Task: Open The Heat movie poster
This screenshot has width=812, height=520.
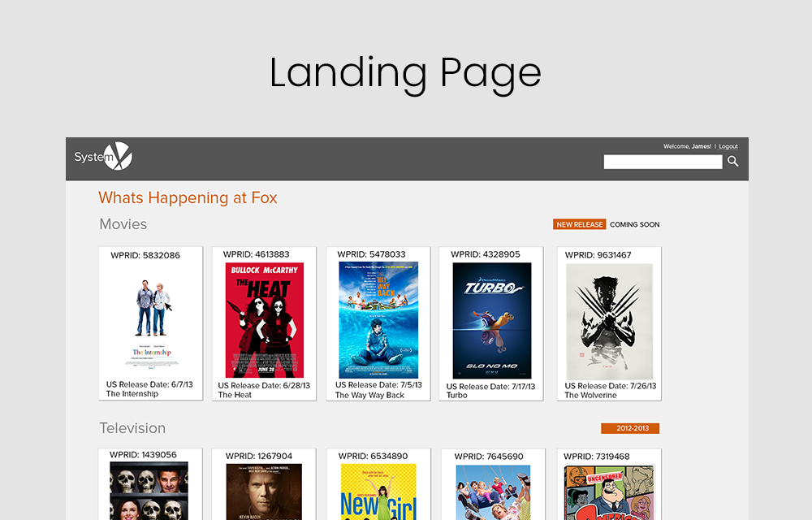Action: coord(265,320)
